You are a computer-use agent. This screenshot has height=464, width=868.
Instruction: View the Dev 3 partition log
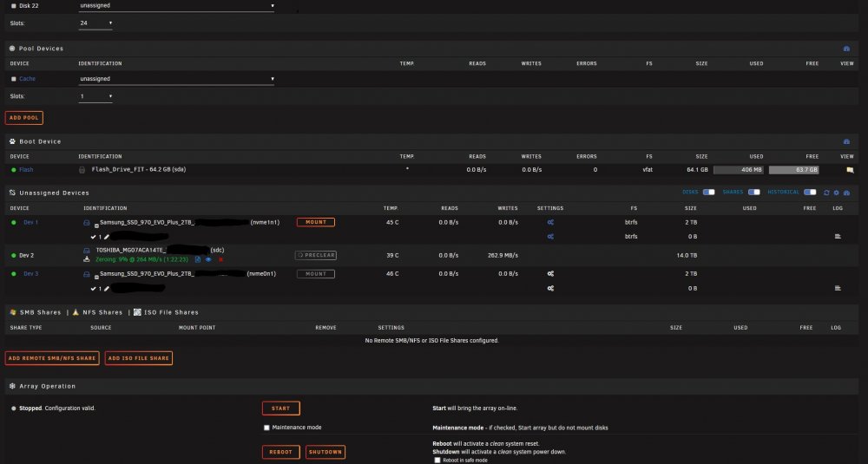point(838,289)
